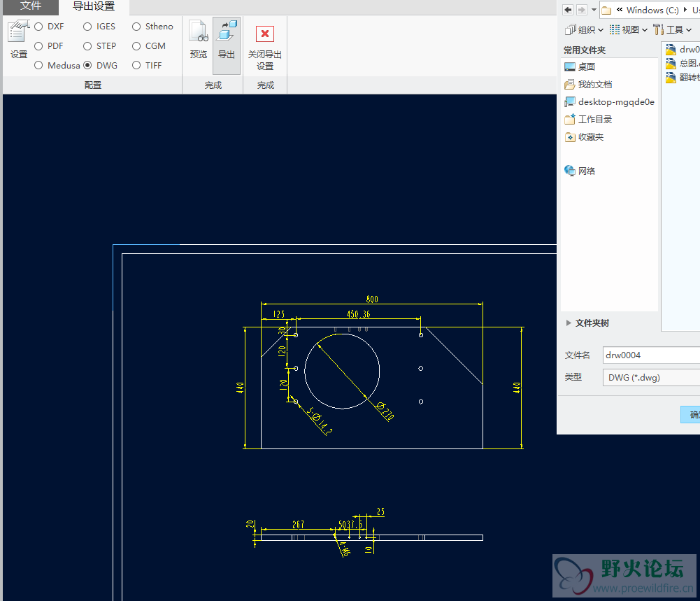Click the 收藏夹 favorites link
The height and width of the screenshot is (601, 700).
pos(590,137)
